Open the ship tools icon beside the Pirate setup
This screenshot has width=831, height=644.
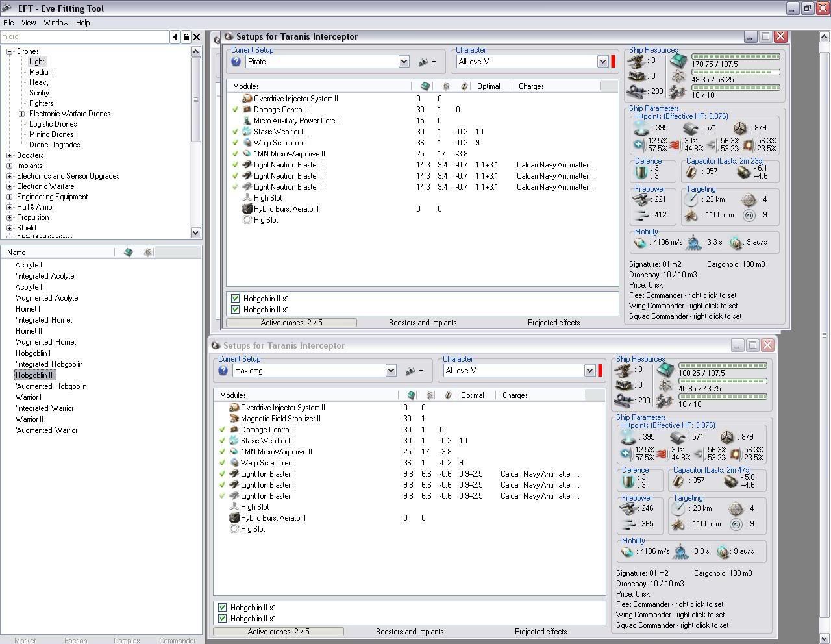427,62
